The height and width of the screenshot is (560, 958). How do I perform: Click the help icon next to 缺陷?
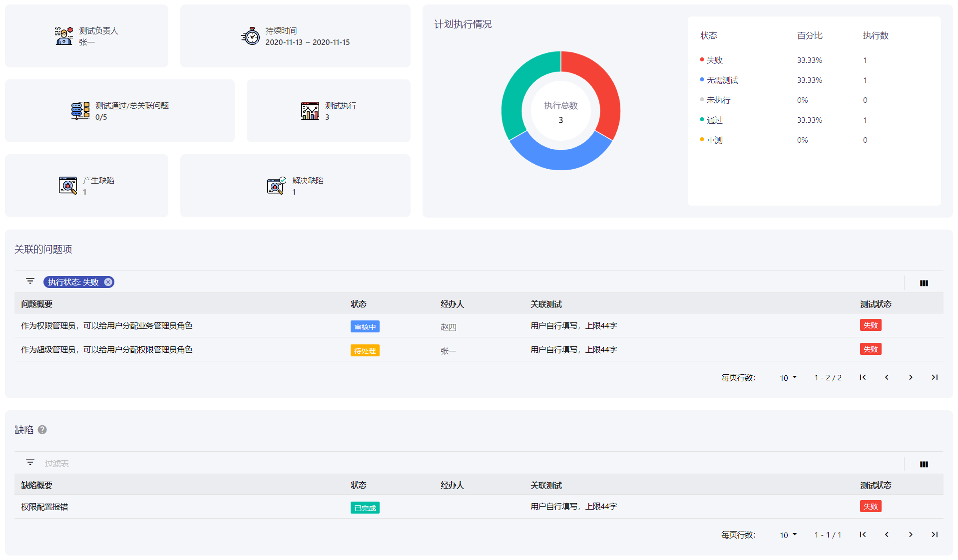pyautogui.click(x=42, y=430)
